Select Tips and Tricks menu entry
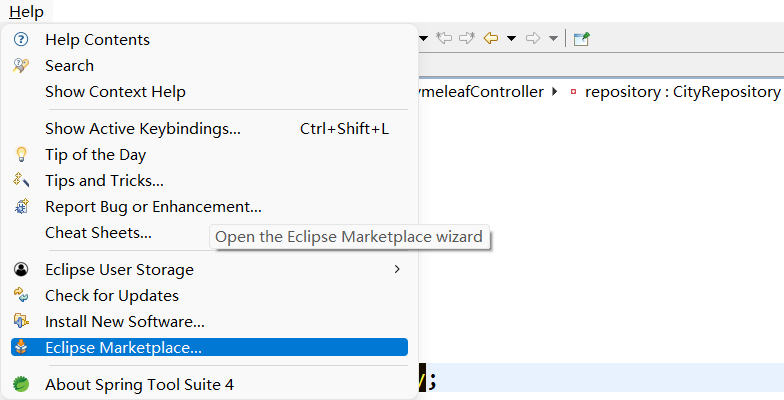784x400 pixels. 104,181
